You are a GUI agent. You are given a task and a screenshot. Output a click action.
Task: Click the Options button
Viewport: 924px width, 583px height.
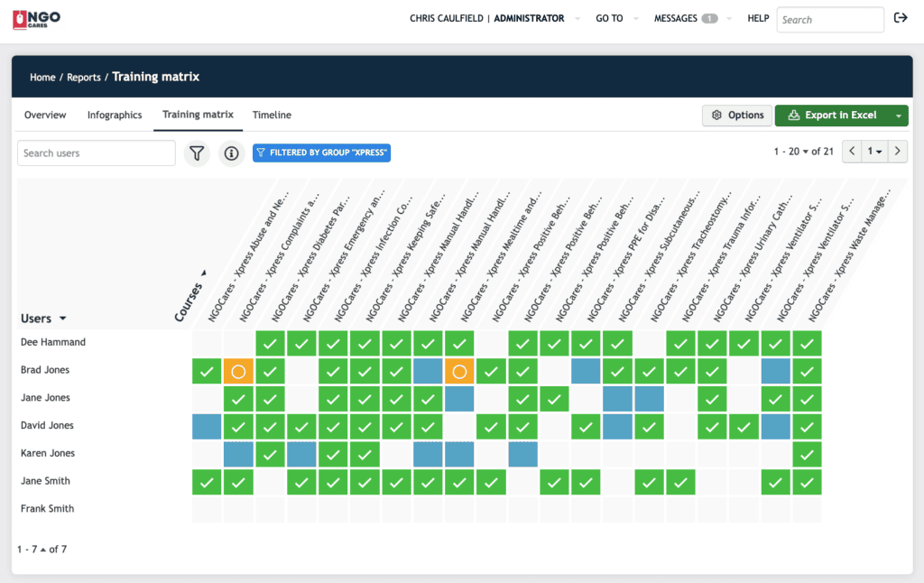point(737,116)
